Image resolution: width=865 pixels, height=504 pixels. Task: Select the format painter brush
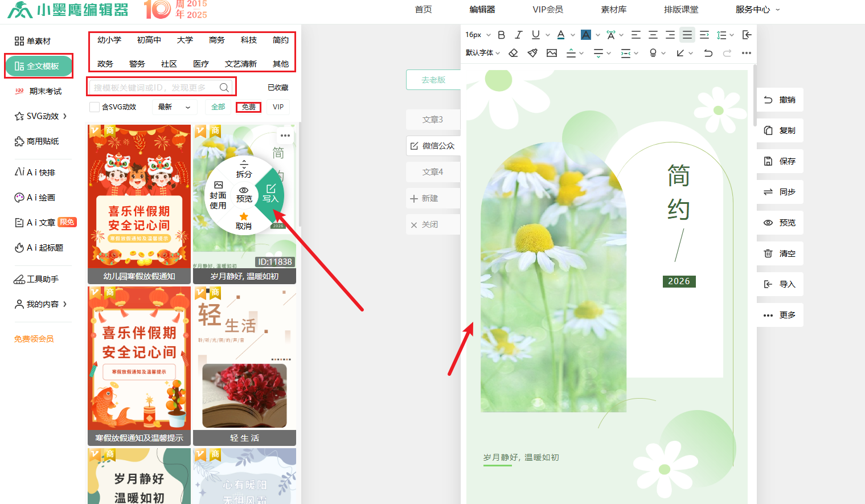(532, 53)
